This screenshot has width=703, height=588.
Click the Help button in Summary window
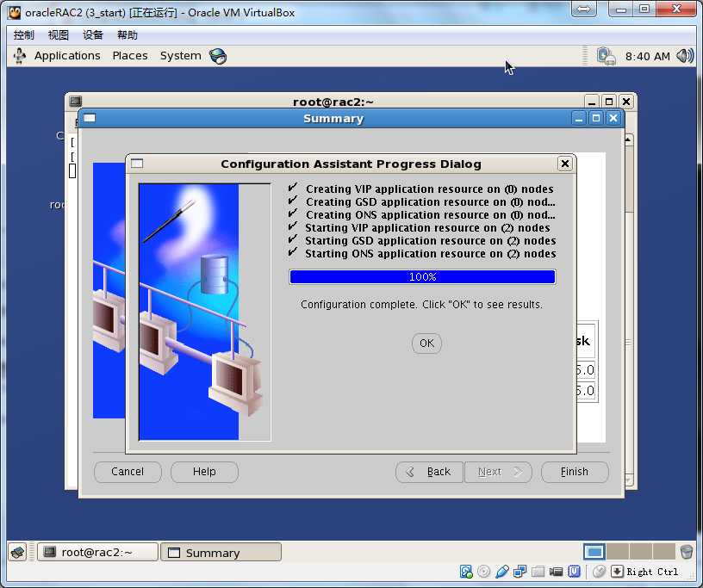(204, 472)
